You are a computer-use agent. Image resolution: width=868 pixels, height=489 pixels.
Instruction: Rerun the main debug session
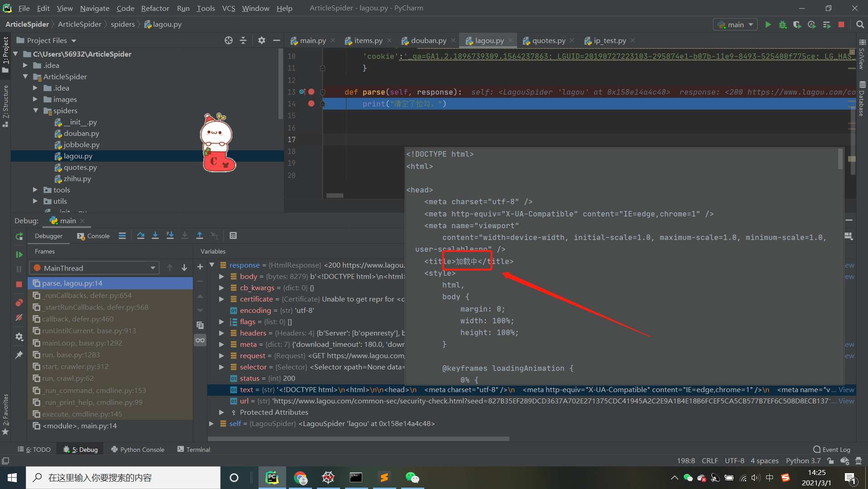click(x=19, y=236)
